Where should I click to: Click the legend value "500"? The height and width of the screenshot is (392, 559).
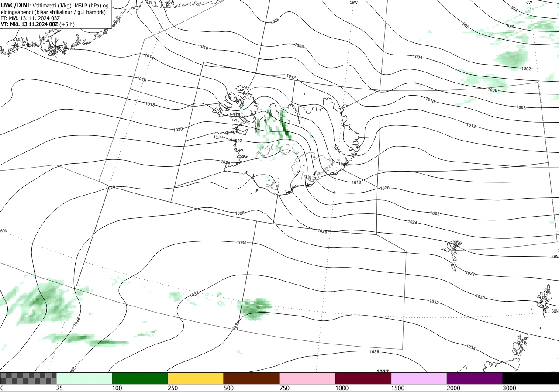coord(229,388)
